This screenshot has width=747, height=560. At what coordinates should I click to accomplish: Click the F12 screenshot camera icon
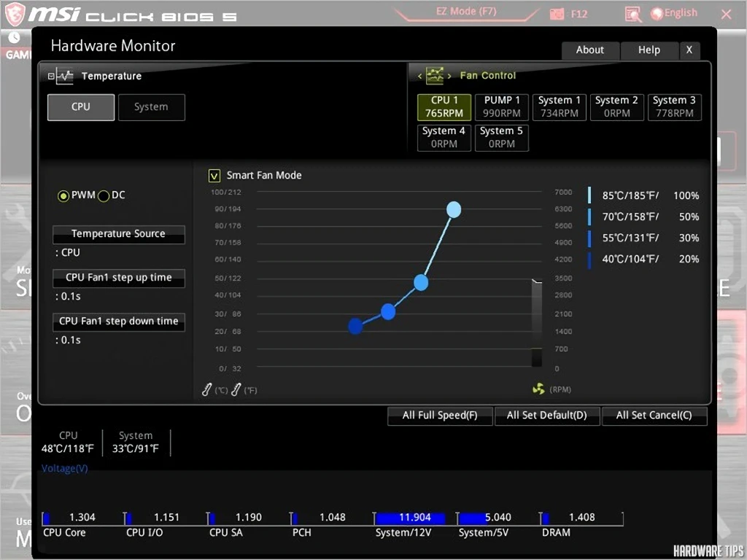pyautogui.click(x=557, y=15)
